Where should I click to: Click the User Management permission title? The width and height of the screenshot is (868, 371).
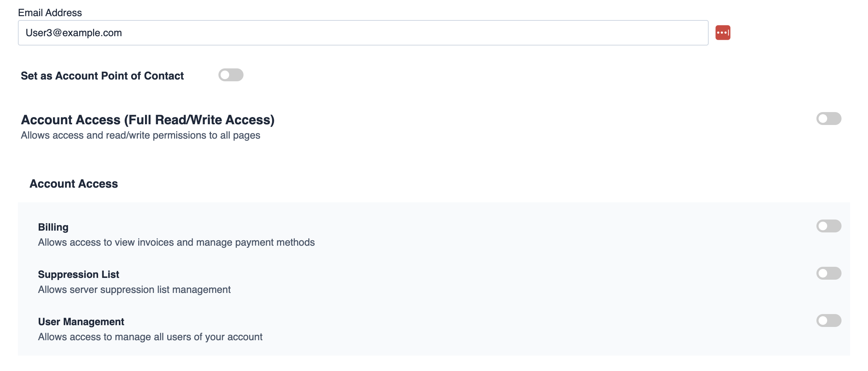click(x=81, y=322)
